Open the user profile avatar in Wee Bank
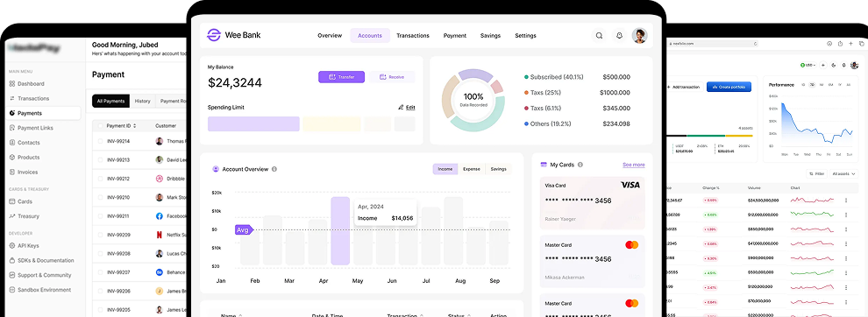The image size is (868, 317). tap(639, 35)
